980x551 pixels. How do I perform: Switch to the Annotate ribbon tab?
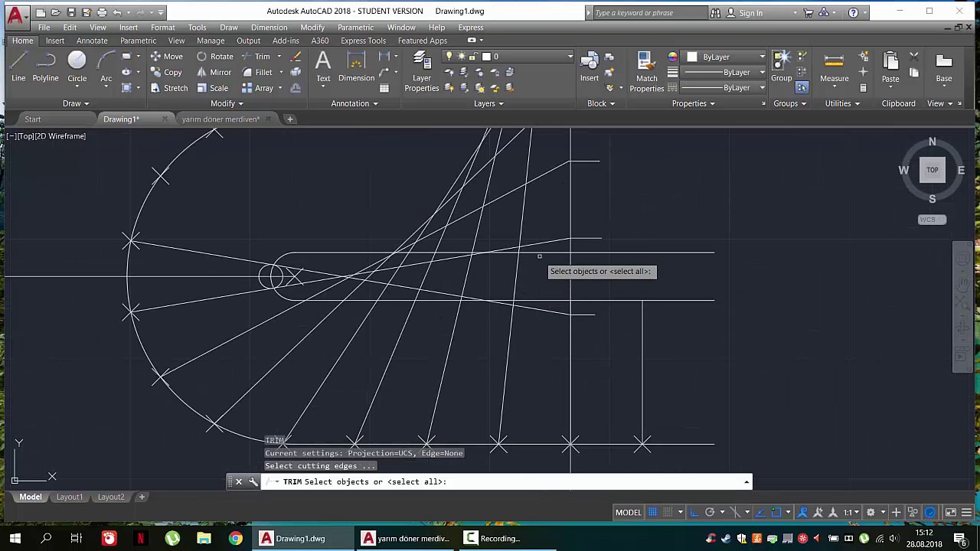tap(92, 41)
